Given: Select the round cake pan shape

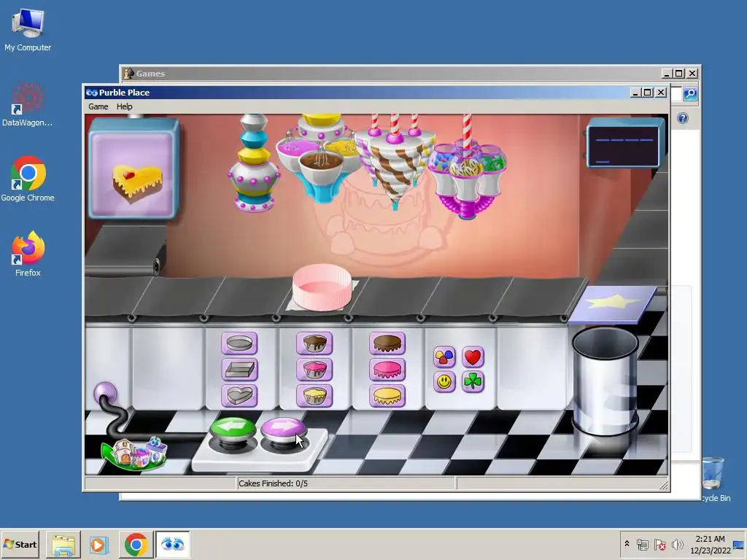Looking at the screenshot, I should pyautogui.click(x=239, y=343).
